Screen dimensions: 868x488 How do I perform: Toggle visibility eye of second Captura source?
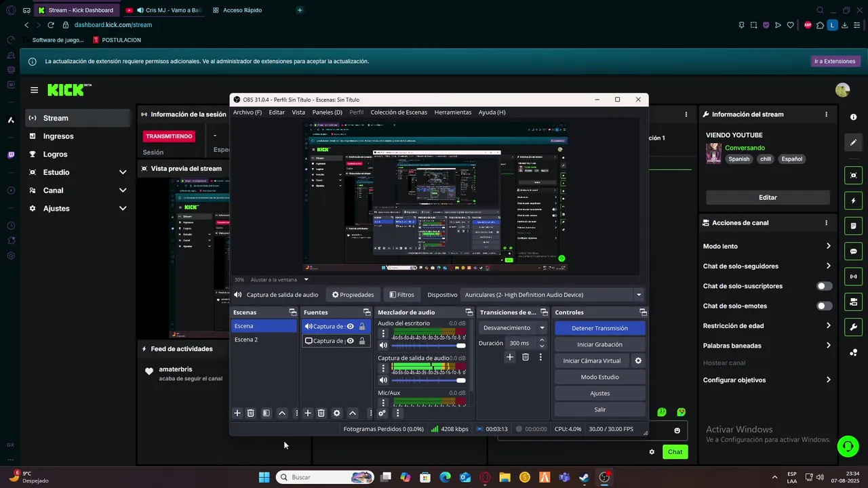tap(351, 341)
